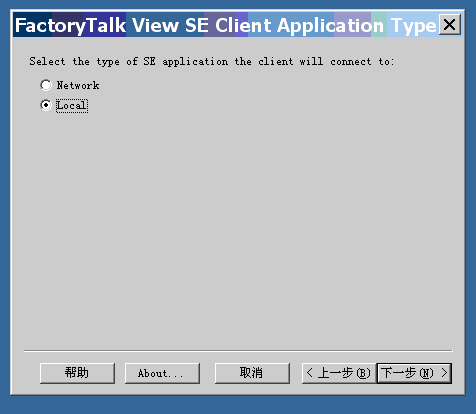
Task: Click the Local option label text
Action: 72,106
